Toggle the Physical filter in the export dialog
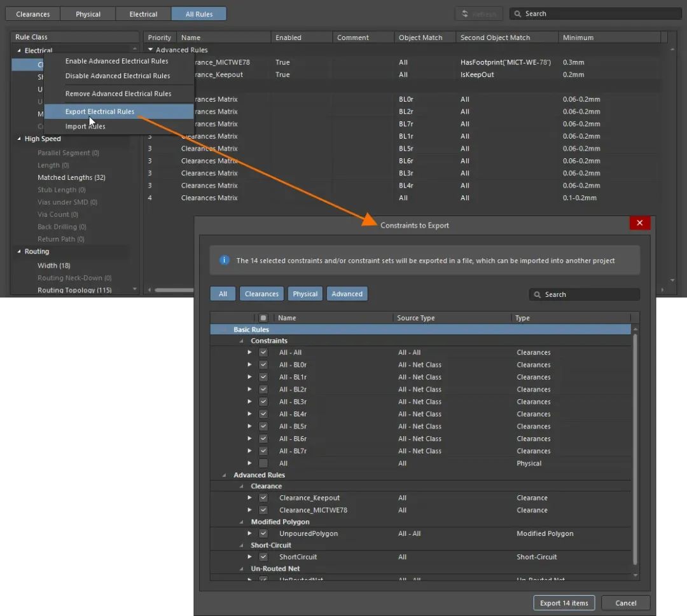Viewport: 687px width, 616px height. click(x=305, y=294)
